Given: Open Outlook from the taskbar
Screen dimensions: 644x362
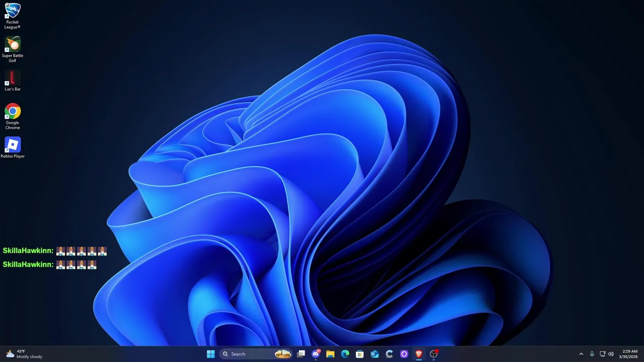Looking at the screenshot, I should click(374, 354).
